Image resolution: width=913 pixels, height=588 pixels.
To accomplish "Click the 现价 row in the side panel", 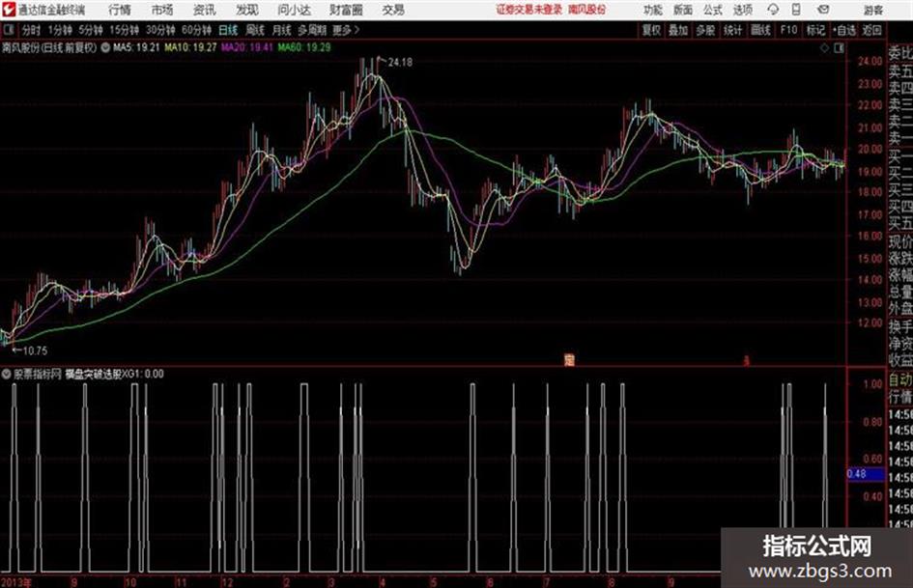I will point(900,241).
